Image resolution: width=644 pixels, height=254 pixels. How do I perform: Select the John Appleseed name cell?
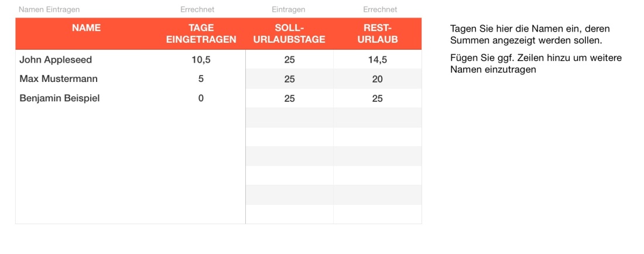(56, 60)
